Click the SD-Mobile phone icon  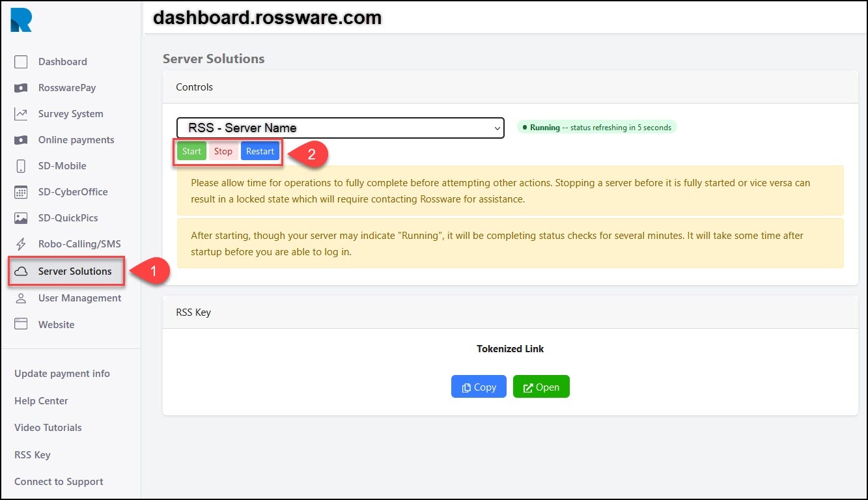coord(21,166)
